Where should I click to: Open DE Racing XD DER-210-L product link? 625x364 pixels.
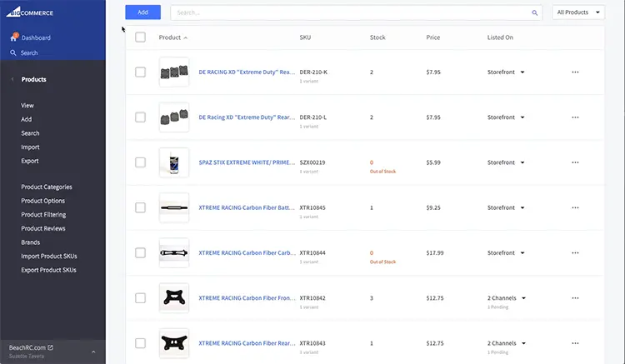point(247,117)
